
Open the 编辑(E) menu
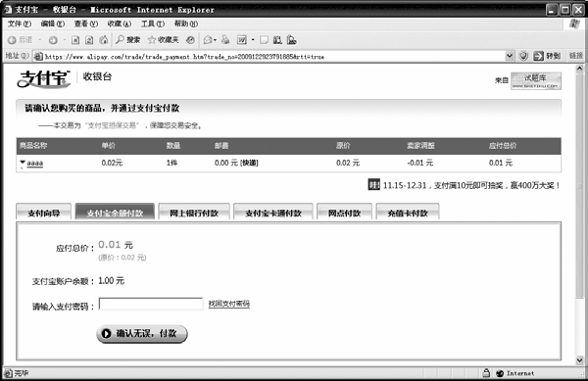[53, 24]
